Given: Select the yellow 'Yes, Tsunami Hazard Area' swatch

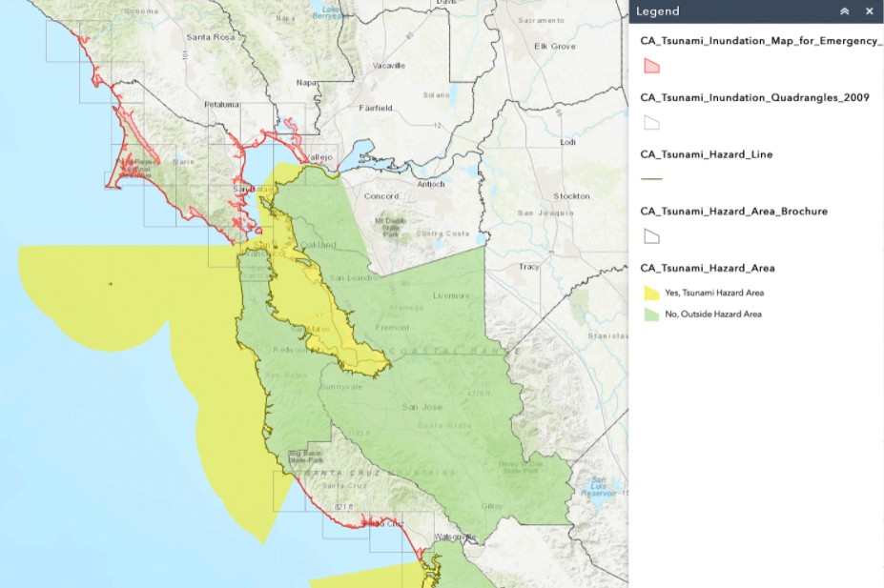Looking at the screenshot, I should click(652, 293).
